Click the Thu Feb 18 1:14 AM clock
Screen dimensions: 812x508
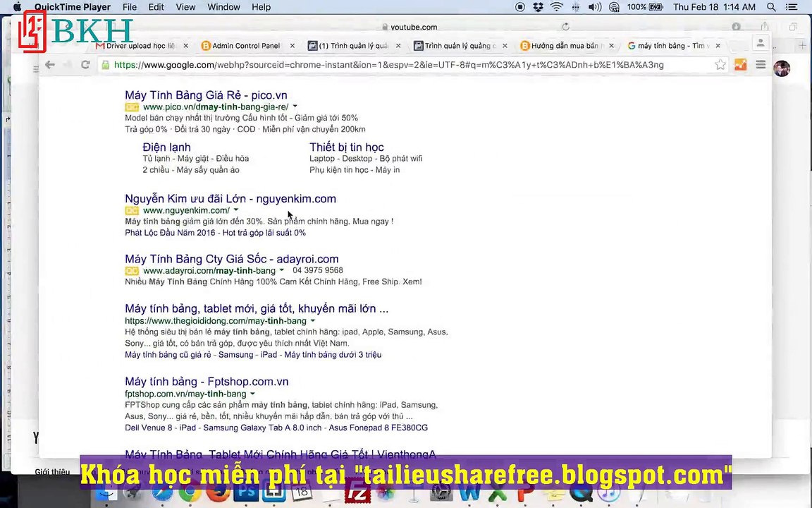click(x=714, y=7)
